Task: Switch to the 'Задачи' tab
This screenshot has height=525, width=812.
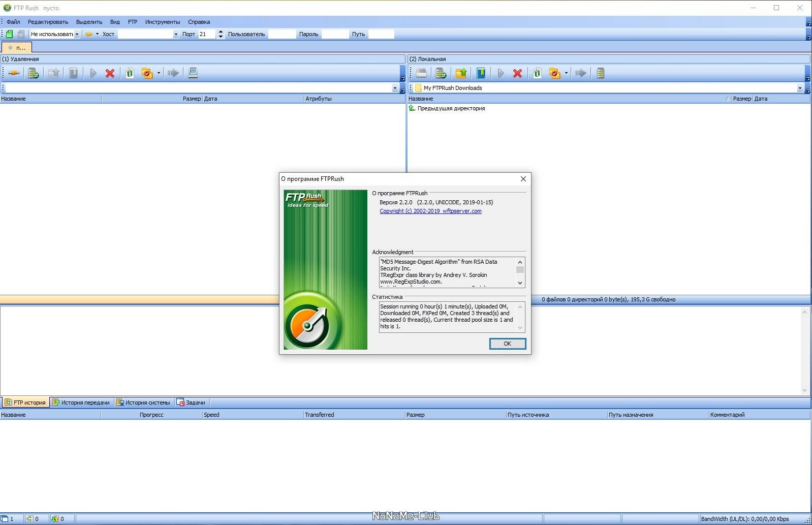Action: click(x=191, y=402)
